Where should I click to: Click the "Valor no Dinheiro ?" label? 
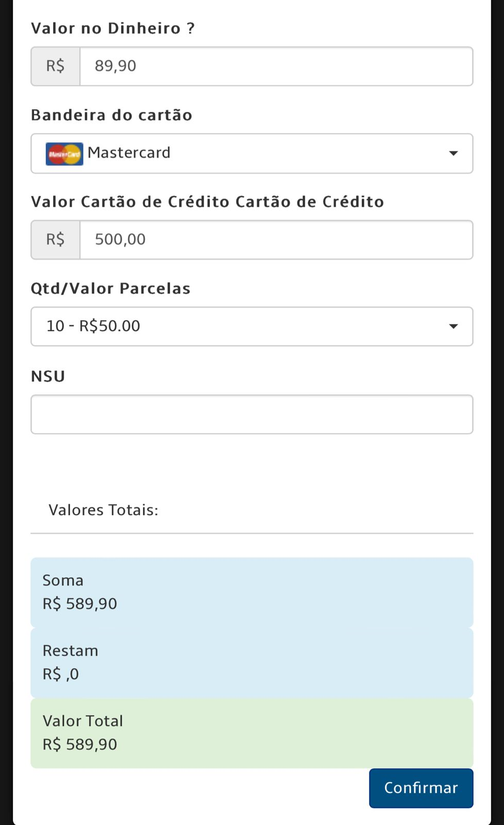coord(113,28)
